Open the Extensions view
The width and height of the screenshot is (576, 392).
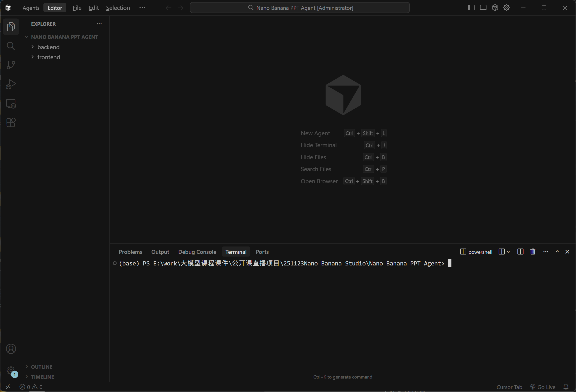click(11, 123)
